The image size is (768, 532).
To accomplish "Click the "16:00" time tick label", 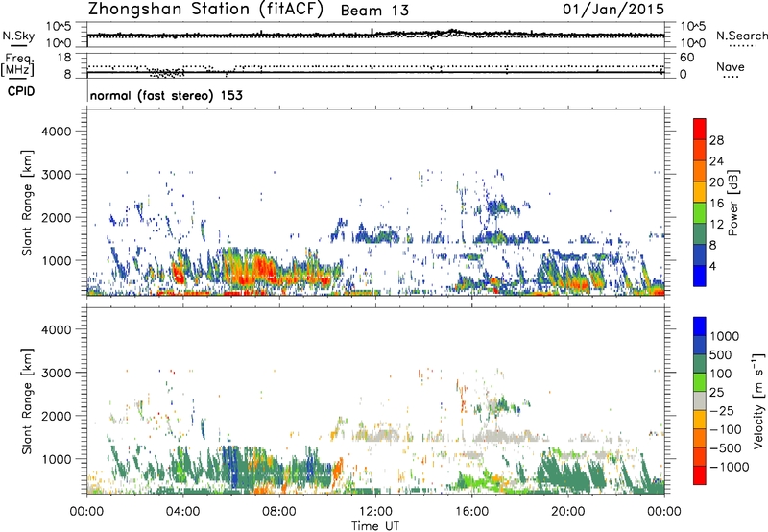I will [471, 512].
